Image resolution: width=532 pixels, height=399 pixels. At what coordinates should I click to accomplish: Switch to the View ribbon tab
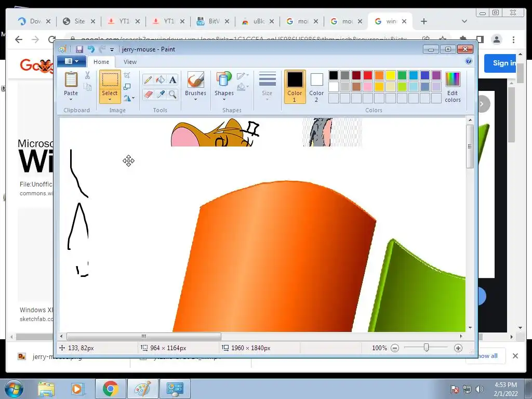click(x=130, y=62)
